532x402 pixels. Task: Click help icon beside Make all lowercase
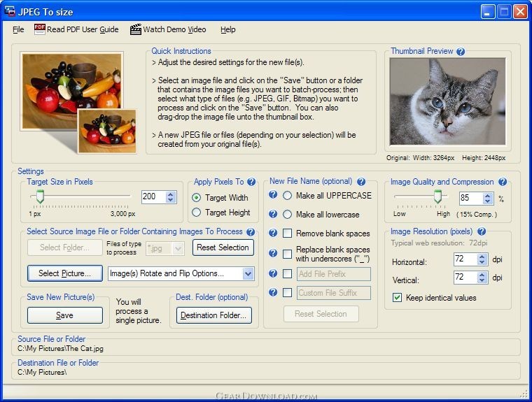tap(273, 214)
